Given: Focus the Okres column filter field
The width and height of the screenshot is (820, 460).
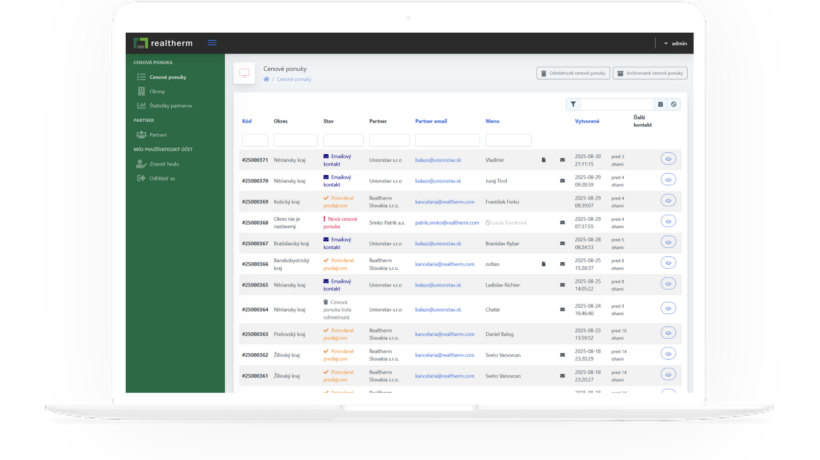Looking at the screenshot, I should click(295, 140).
